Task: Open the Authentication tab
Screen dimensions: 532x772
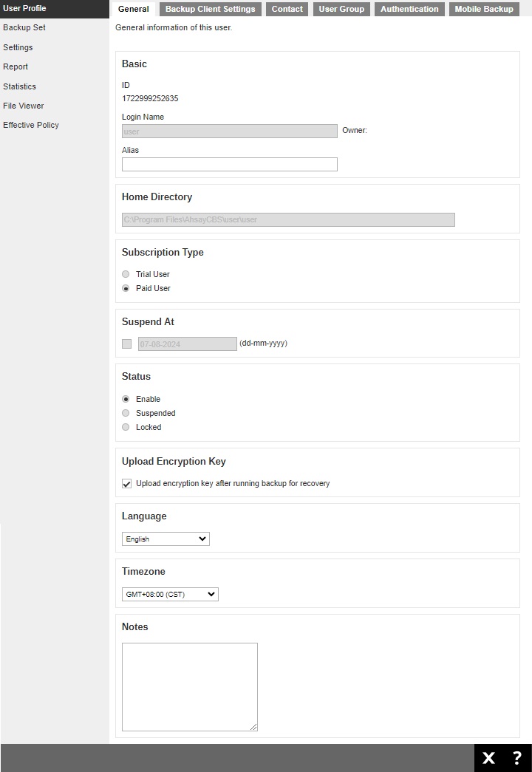Action: [x=409, y=9]
